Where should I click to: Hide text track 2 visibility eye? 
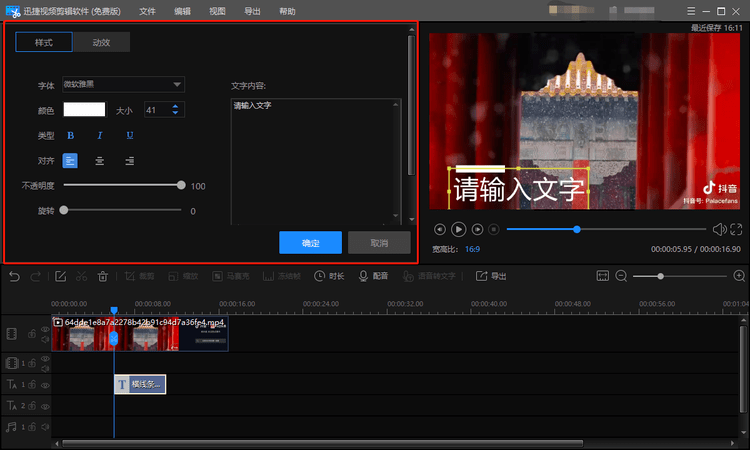pyautogui.click(x=45, y=406)
